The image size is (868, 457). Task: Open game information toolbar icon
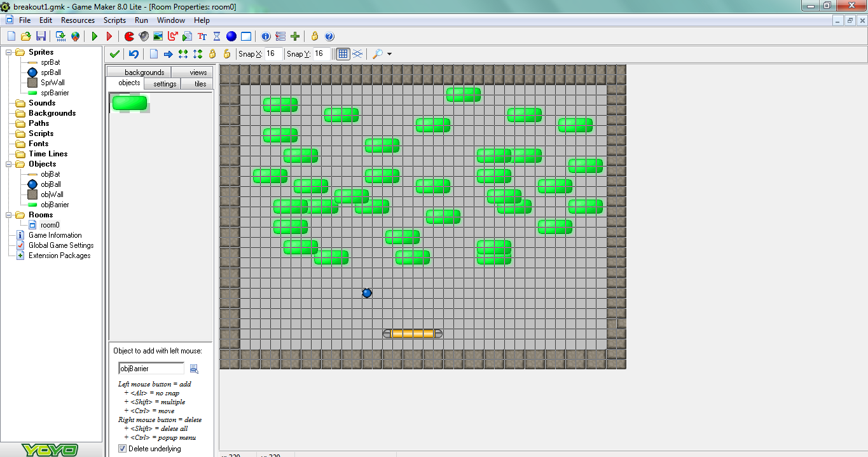coord(266,36)
